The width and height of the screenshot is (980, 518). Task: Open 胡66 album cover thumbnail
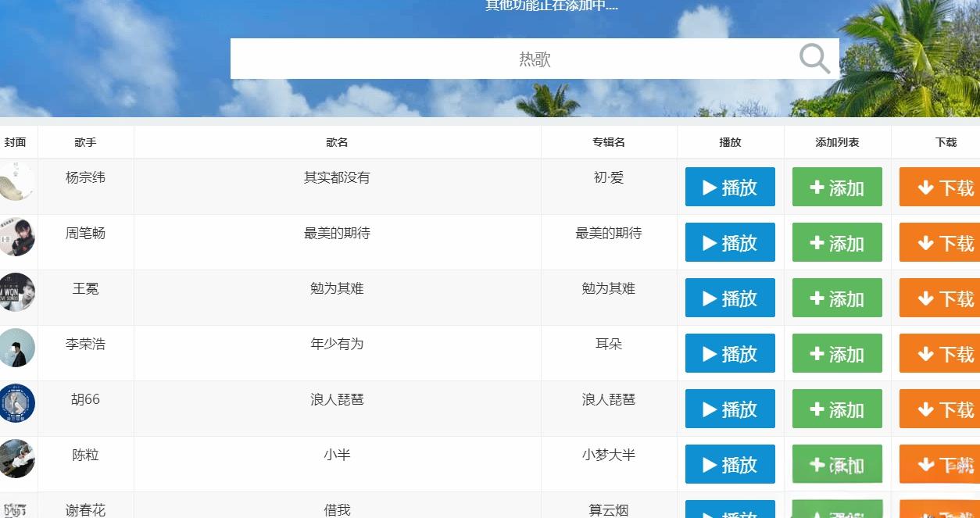16,403
